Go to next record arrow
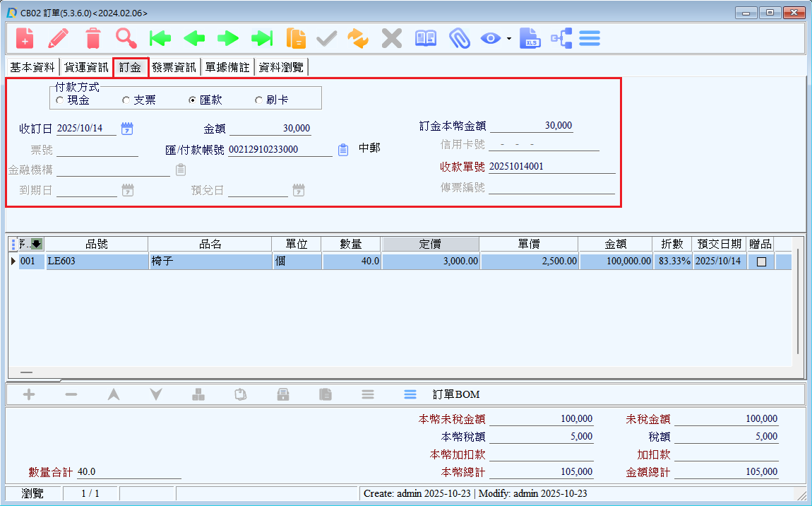Viewport: 812px width, 506px height. pos(228,38)
